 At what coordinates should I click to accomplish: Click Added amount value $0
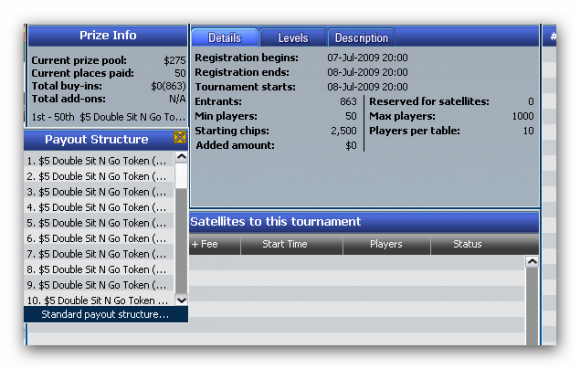point(351,145)
